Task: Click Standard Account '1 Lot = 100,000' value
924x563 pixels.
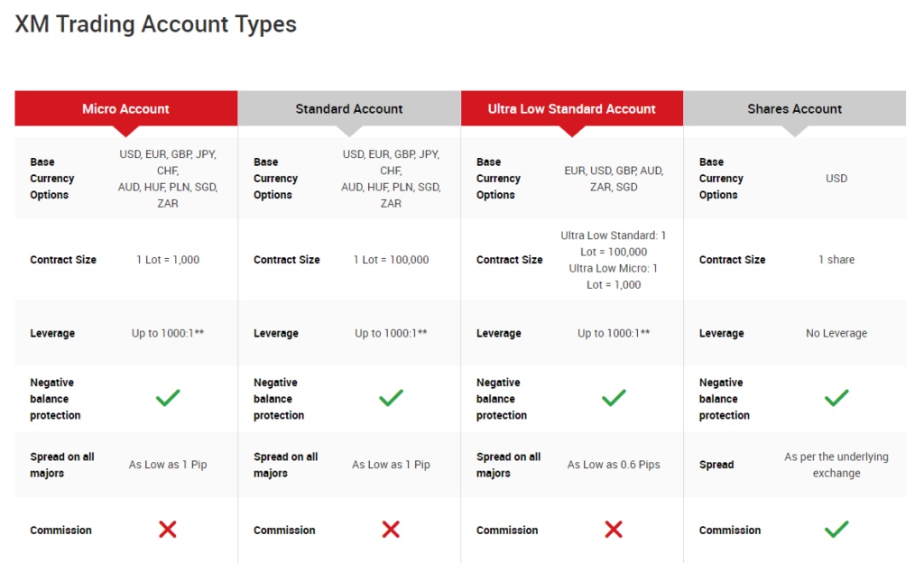Action: (x=392, y=260)
